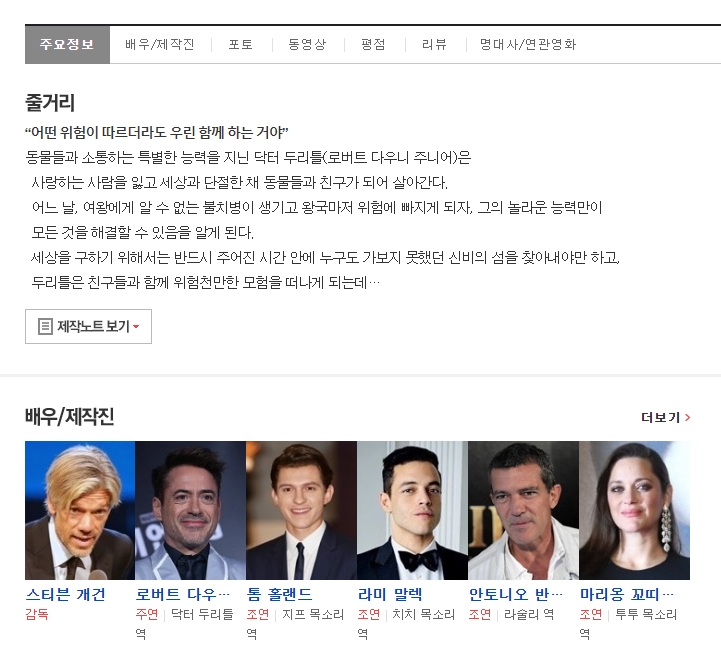Open the 톰 홀랜드 name link
The width and height of the screenshot is (721, 656).
pyautogui.click(x=279, y=594)
